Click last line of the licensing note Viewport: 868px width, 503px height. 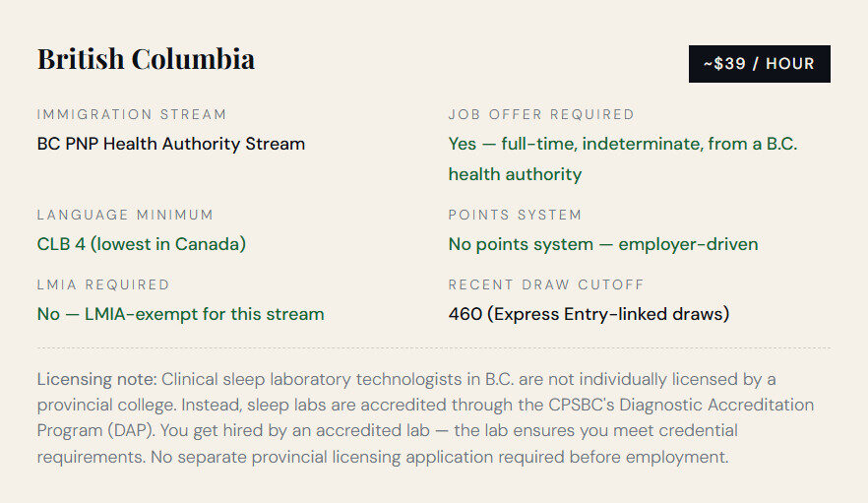coord(383,457)
